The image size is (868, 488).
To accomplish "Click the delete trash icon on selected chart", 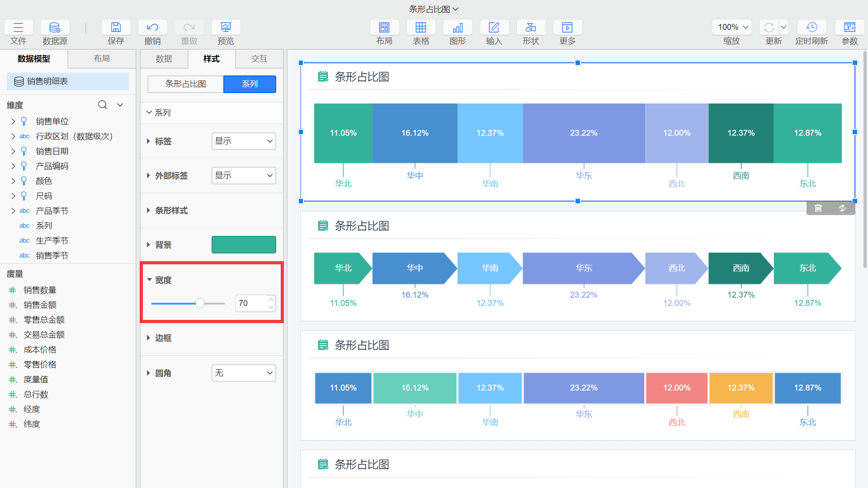I will tap(818, 208).
